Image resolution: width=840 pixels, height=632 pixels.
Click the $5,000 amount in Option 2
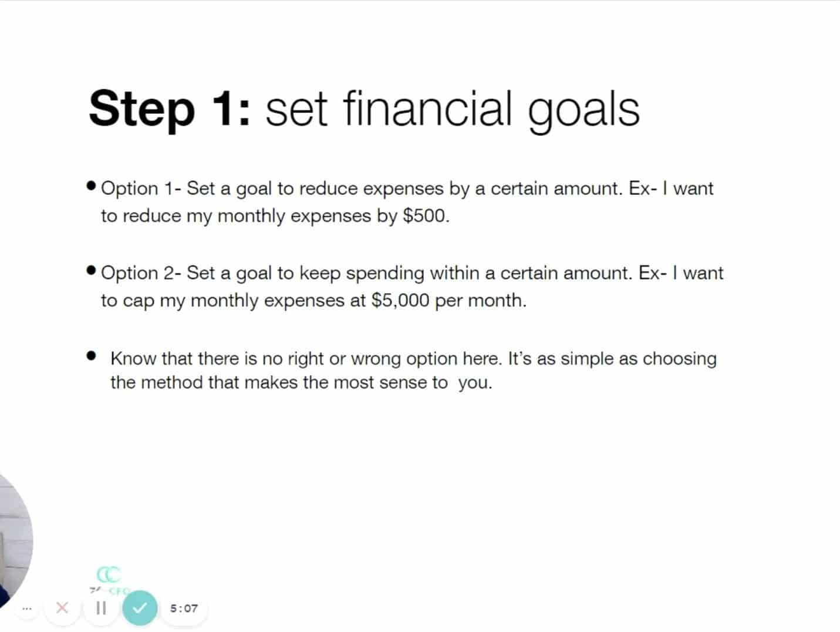click(x=400, y=301)
